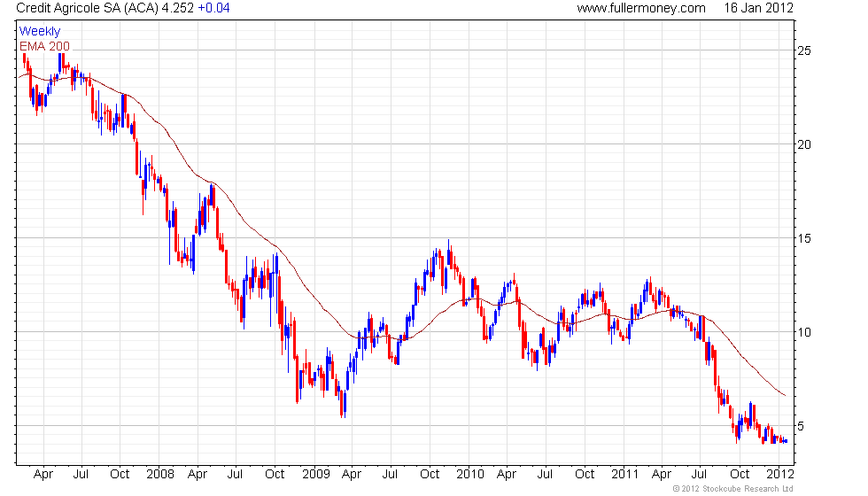The height and width of the screenshot is (496, 868).
Task: Click the 2010 year axis label
Action: pos(470,475)
